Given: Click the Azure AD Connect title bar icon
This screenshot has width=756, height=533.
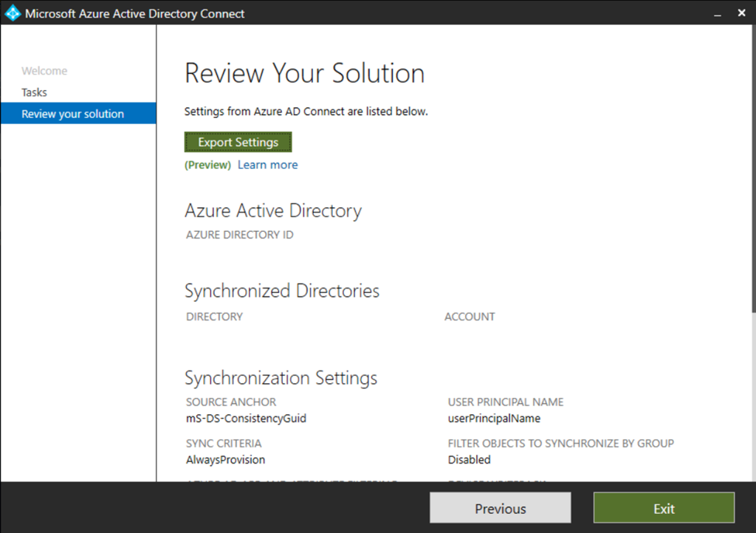Looking at the screenshot, I should coord(13,13).
